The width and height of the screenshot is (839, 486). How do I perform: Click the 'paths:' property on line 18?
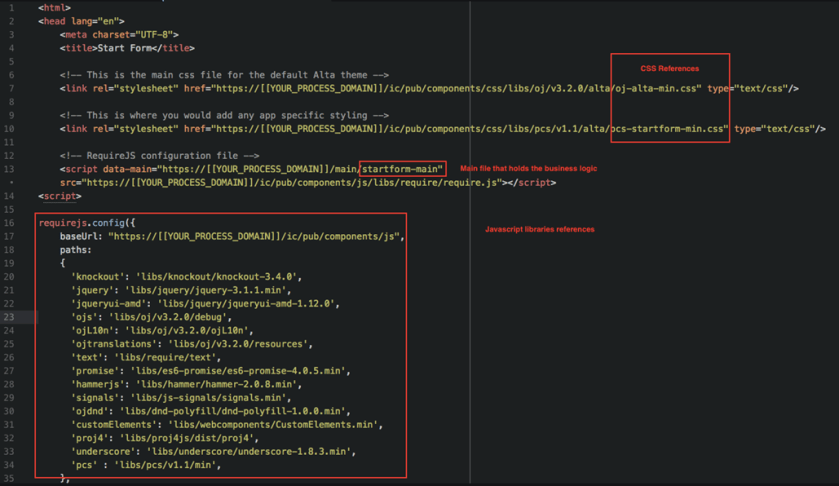click(75, 250)
